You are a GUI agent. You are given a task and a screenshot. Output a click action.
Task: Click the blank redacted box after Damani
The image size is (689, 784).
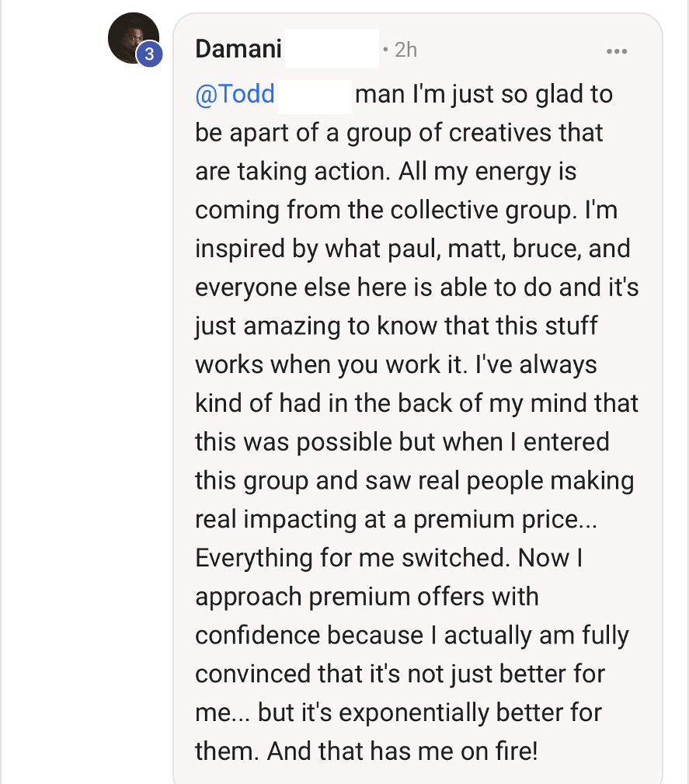pyautogui.click(x=332, y=48)
